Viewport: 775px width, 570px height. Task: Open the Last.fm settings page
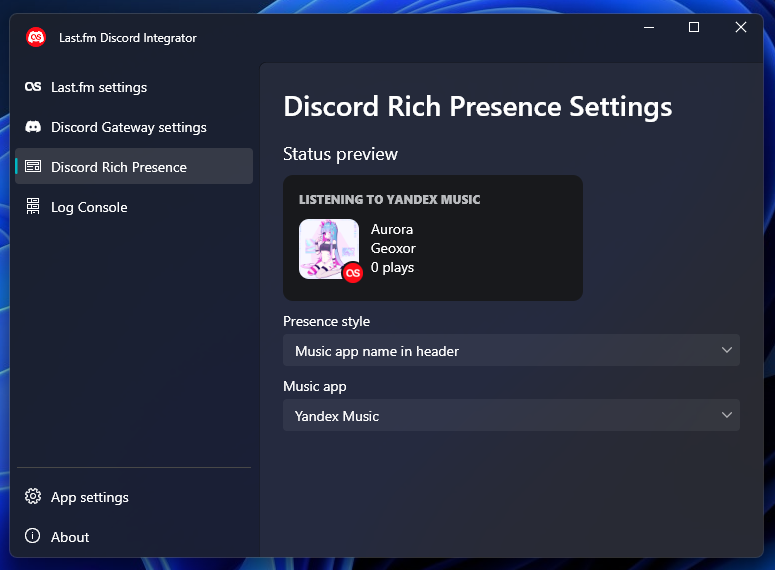coord(134,87)
